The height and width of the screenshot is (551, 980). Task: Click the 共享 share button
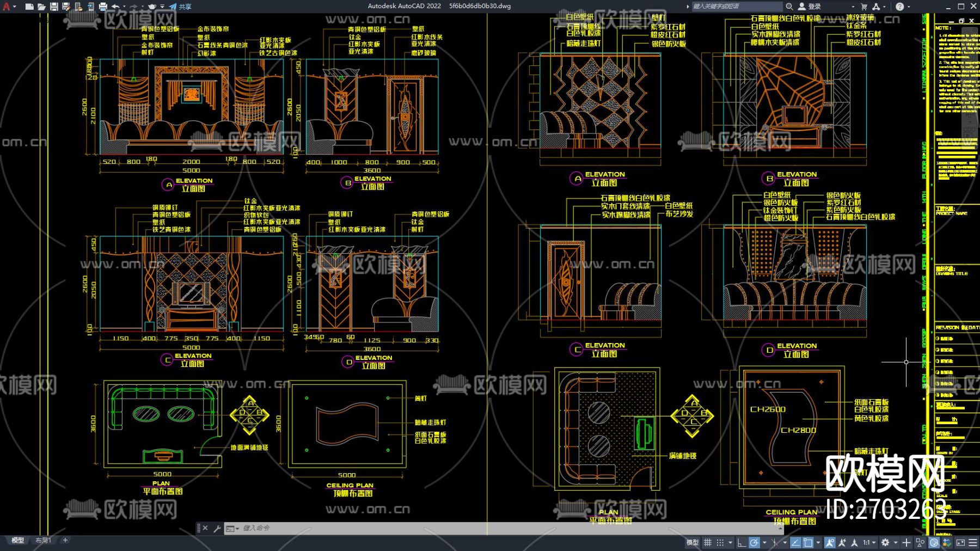click(181, 7)
